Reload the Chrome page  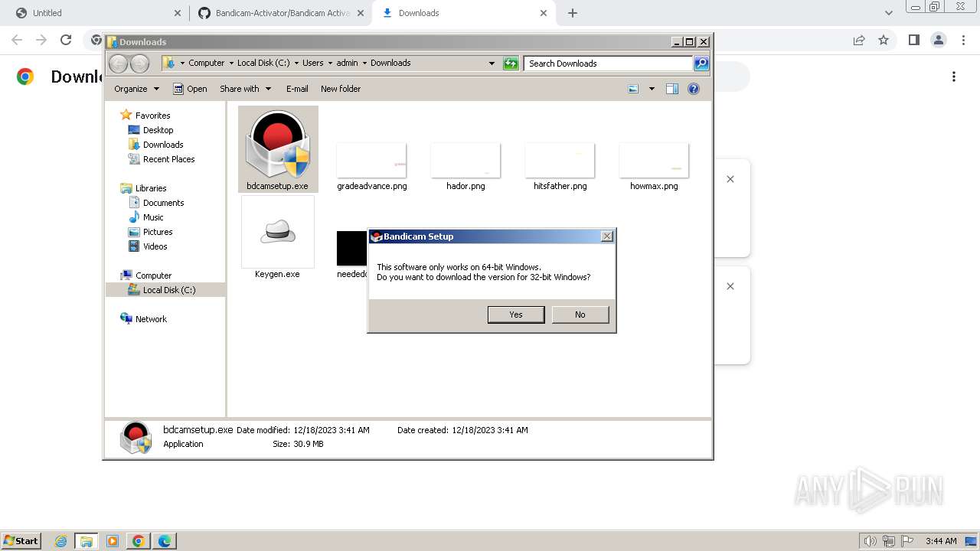coord(66,40)
